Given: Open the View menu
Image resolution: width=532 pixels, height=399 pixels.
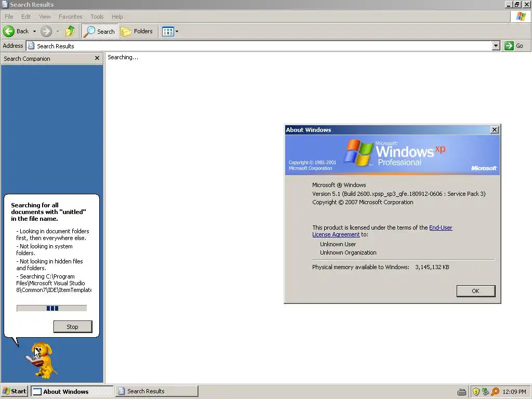Looking at the screenshot, I should (x=45, y=17).
